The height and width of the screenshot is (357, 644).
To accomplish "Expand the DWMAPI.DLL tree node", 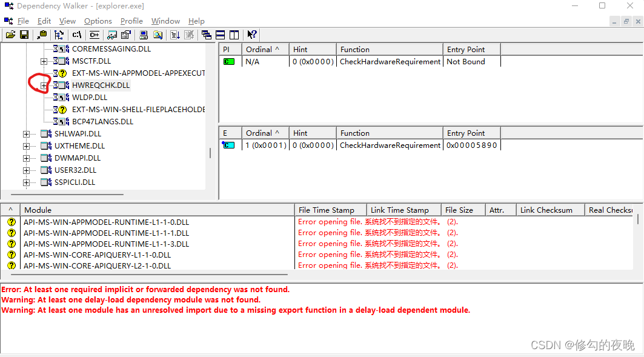I will point(26,158).
